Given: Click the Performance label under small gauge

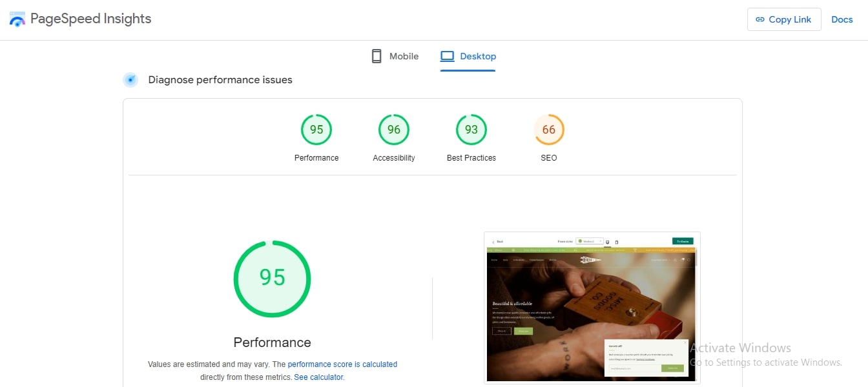Looking at the screenshot, I should click(316, 158).
